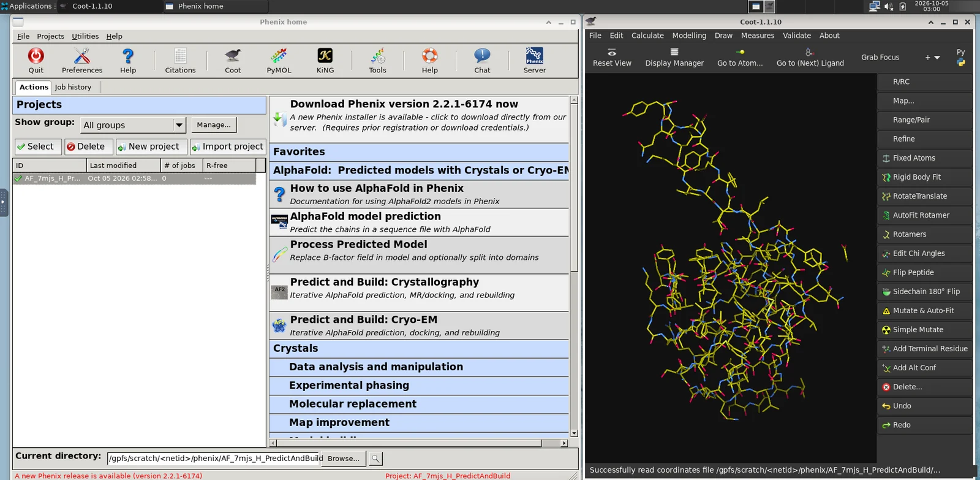Click Go to Atom in Coot
Screen dimensions: 980x480
740,58
